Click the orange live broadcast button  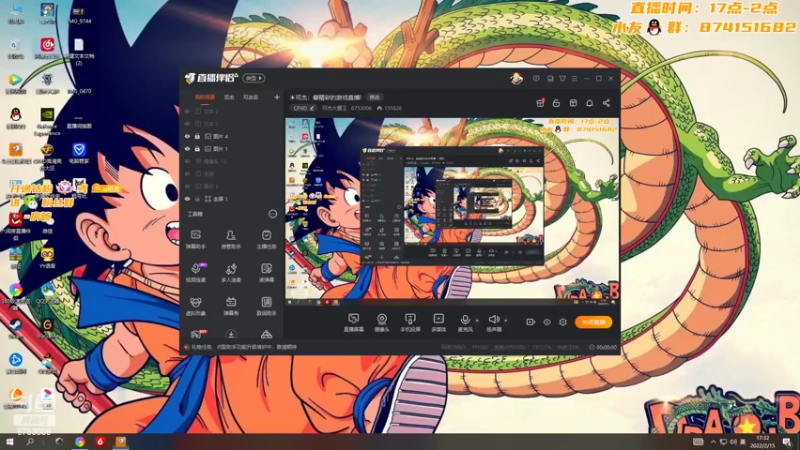click(593, 322)
